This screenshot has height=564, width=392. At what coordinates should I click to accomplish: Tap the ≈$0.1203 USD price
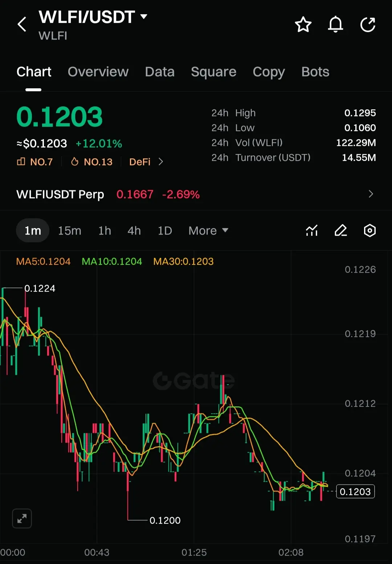click(x=42, y=143)
